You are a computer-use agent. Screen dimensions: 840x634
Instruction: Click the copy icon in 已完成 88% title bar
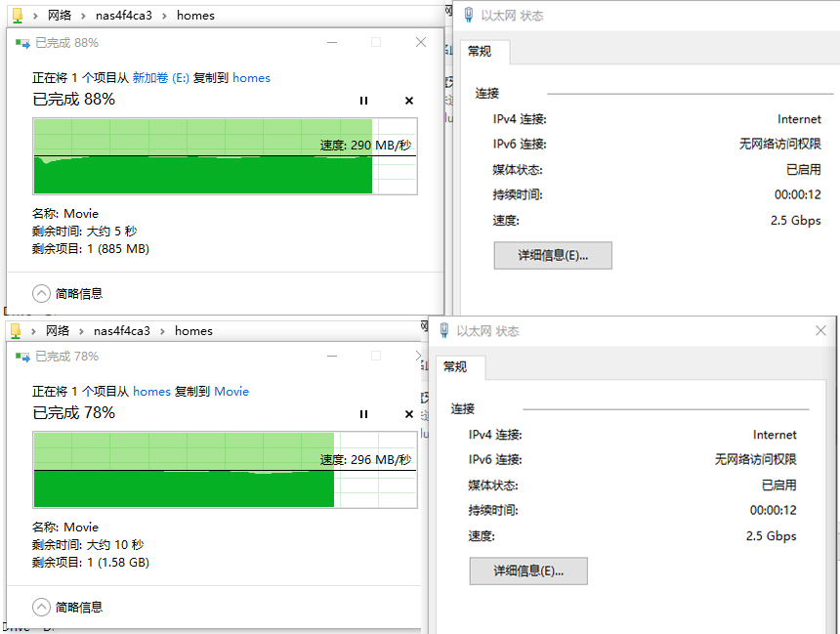[22, 43]
